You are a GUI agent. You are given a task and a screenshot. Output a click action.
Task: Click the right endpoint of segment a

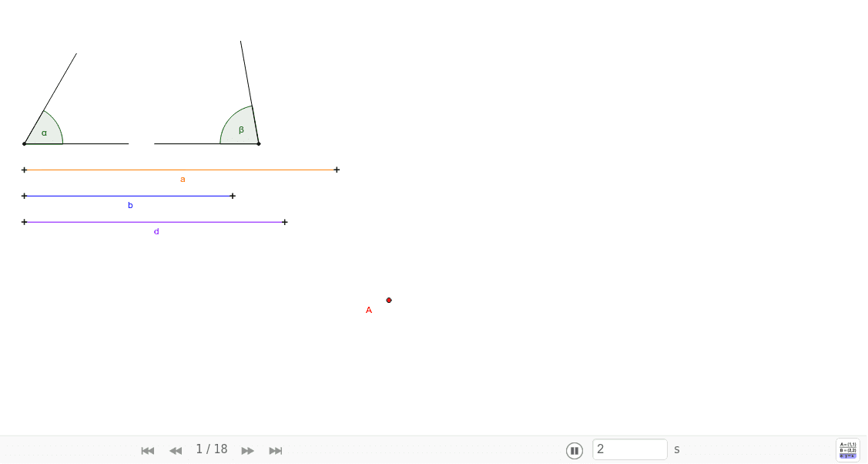point(337,170)
